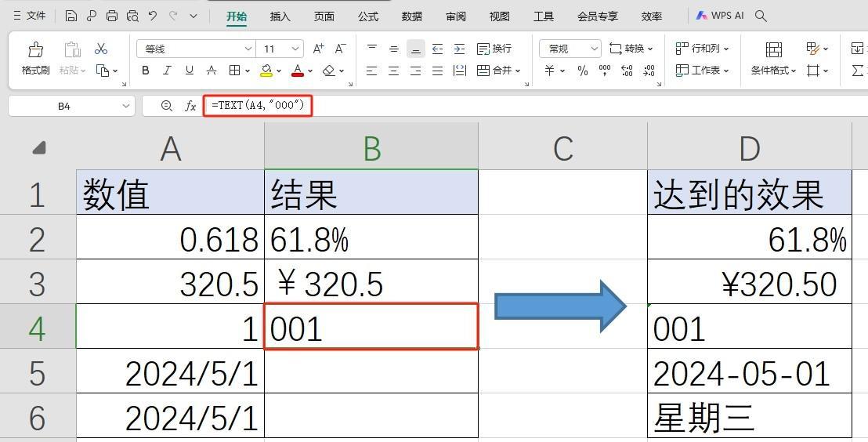868x442 pixels.
Task: Toggle strikethrough formatting
Action: (212, 71)
